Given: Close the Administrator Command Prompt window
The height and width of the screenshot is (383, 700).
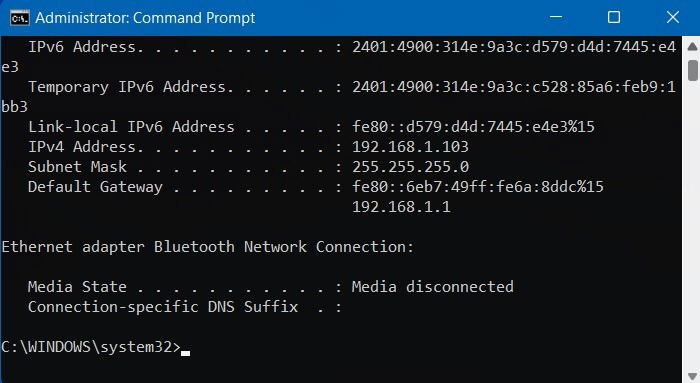Looking at the screenshot, I should 672,17.
